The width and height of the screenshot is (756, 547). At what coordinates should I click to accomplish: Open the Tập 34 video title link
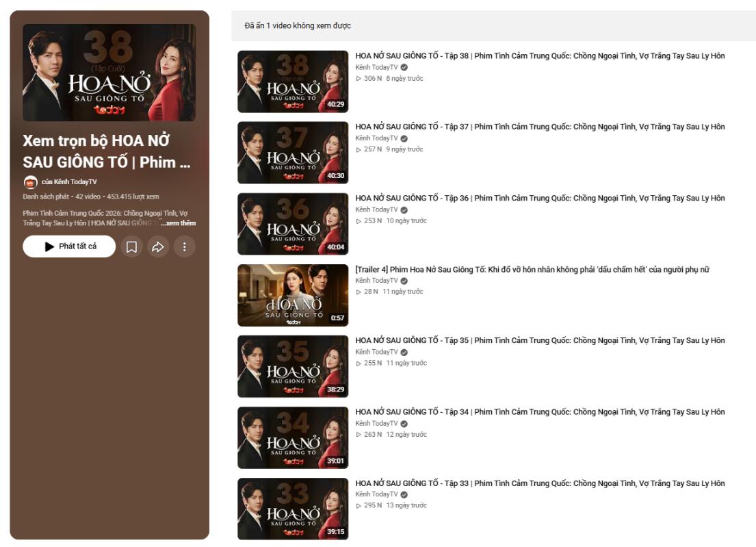coord(540,411)
